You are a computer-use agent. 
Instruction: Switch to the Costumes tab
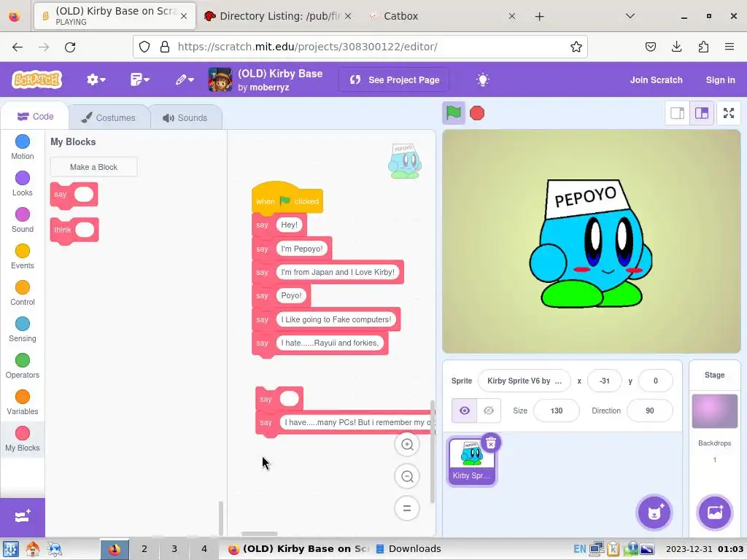click(109, 117)
